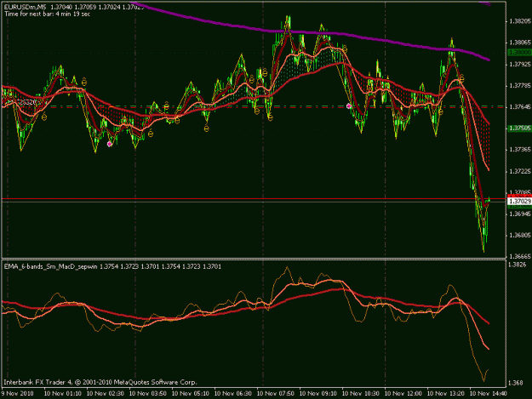Click the '10 Nov 06:30' time label
Viewport: 532px width, 399px height.
point(232,394)
